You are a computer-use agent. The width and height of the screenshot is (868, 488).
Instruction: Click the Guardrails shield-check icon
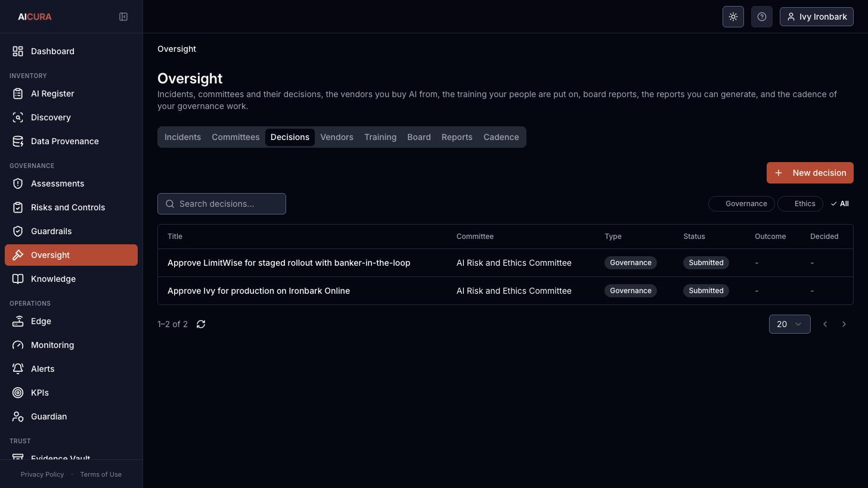tap(18, 231)
